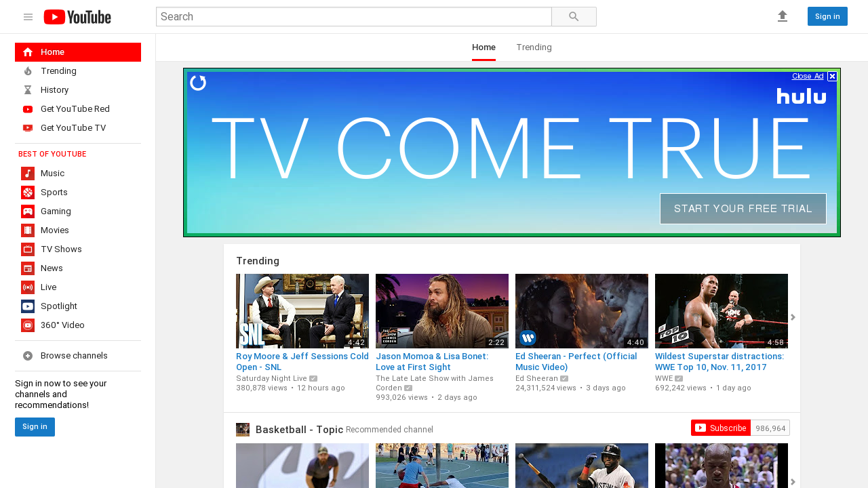Image resolution: width=868 pixels, height=488 pixels.
Task: Click the Trending flame icon
Action: coord(28,71)
